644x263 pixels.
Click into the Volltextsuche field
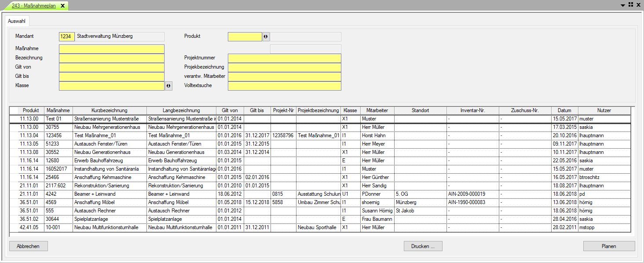point(284,86)
